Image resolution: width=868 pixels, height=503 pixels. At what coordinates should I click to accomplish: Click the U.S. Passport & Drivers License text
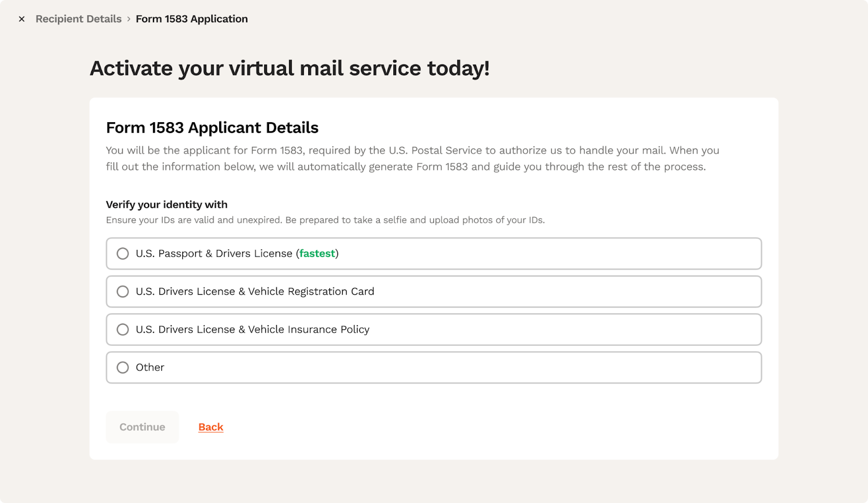click(214, 253)
